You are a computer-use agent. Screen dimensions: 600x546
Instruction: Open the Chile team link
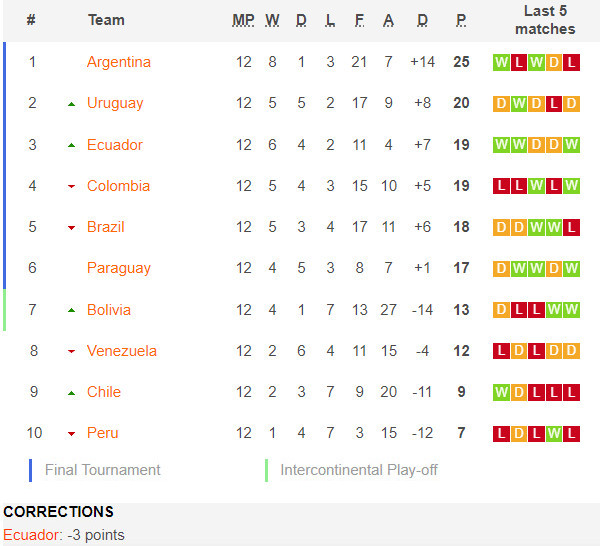(104, 392)
